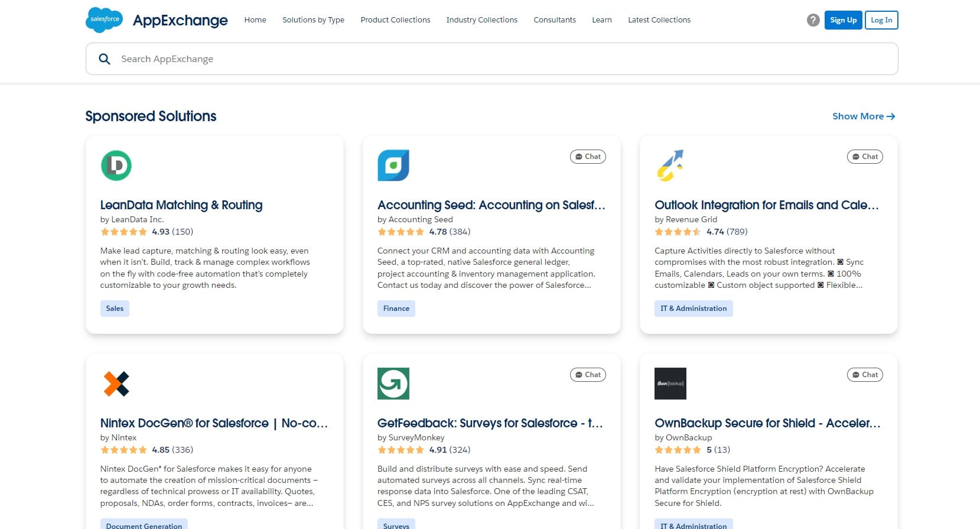The image size is (980, 529).
Task: Start Chat on the Accounting Seed card
Action: [x=588, y=157]
